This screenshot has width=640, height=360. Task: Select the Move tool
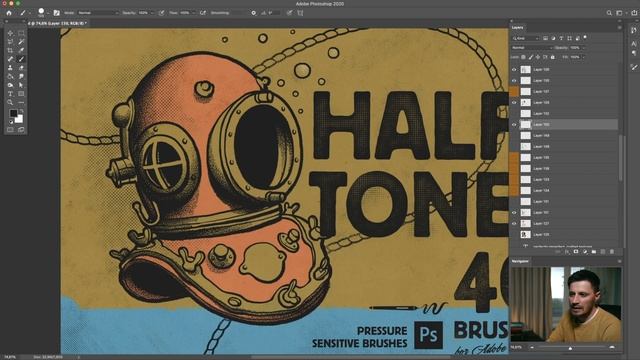(x=10, y=33)
